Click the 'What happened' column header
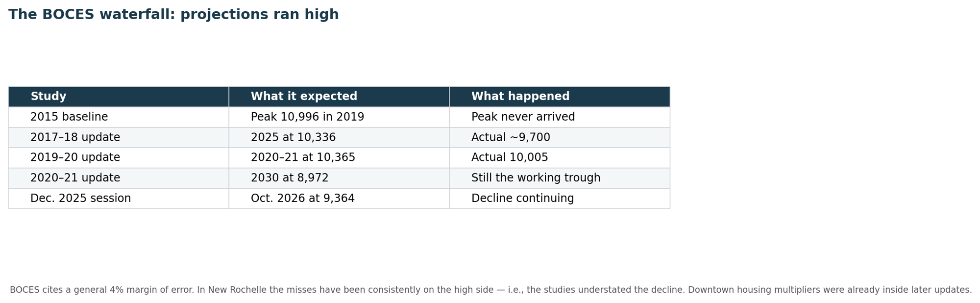Screen dimensions: 980x303 point(560,97)
